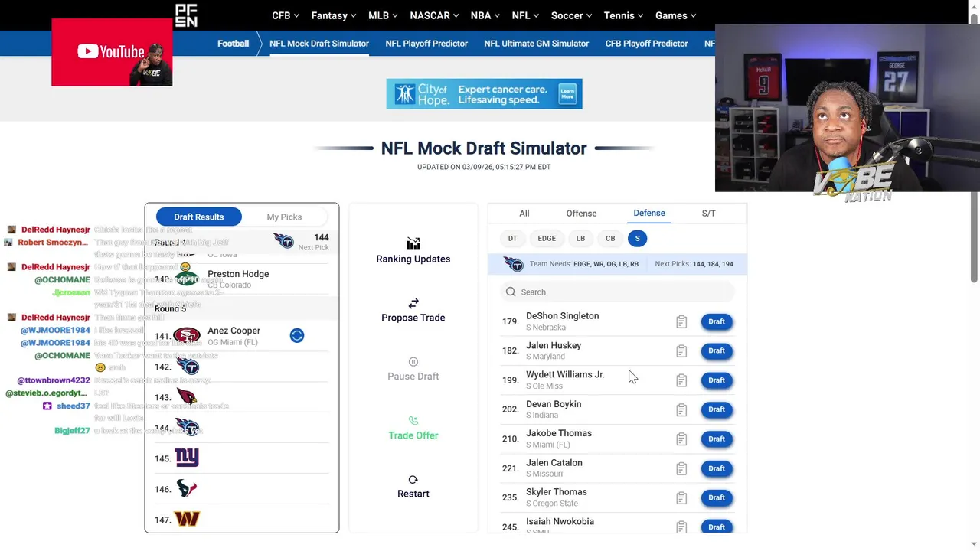The width and height of the screenshot is (980, 551).
Task: Open notes clipboard for Devan Boykin
Action: click(x=681, y=409)
